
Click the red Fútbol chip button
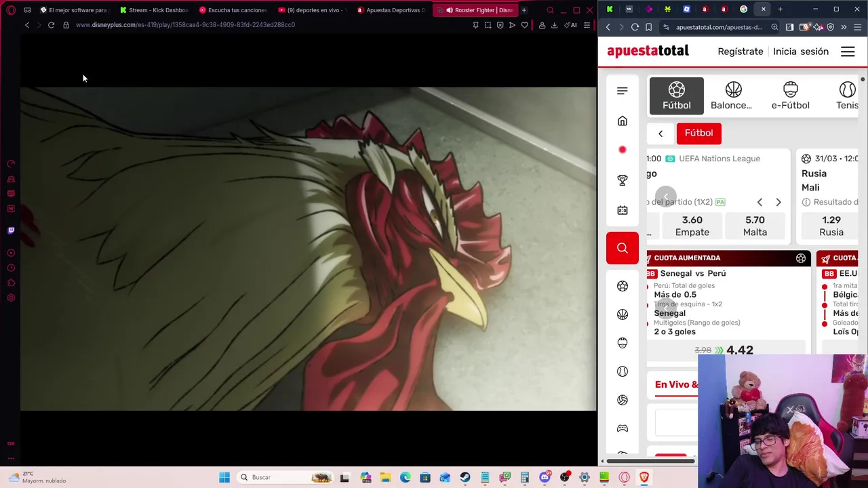click(x=698, y=133)
